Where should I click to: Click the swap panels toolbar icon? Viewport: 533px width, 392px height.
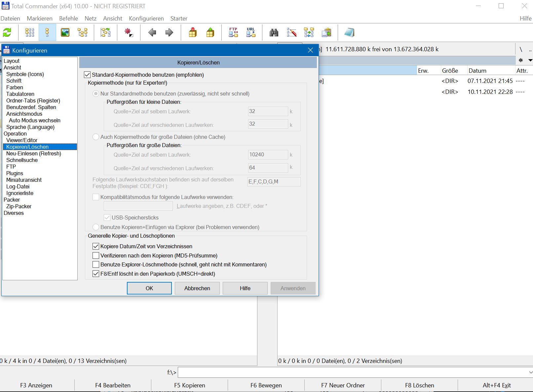pyautogui.click(x=106, y=32)
